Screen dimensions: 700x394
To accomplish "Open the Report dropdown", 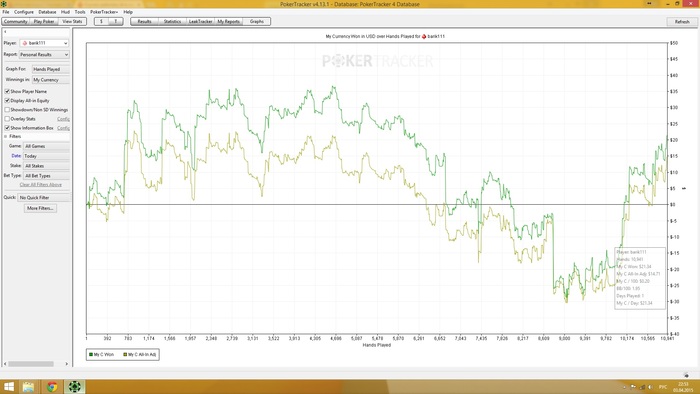I will point(44,54).
